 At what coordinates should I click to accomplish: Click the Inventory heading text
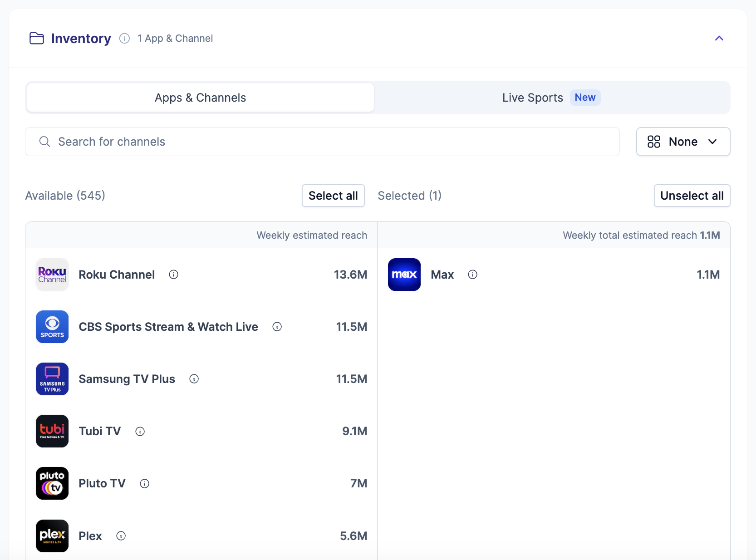81,39
